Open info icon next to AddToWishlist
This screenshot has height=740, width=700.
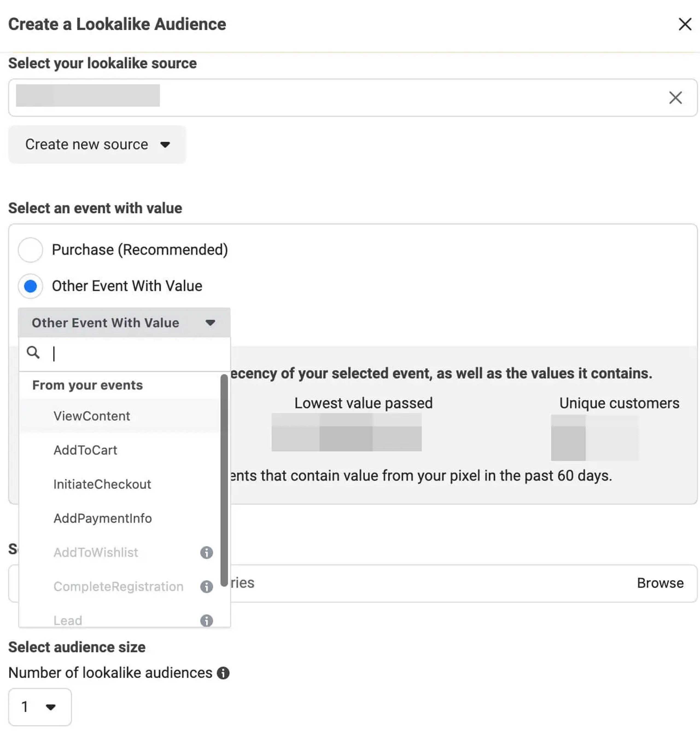pos(206,552)
